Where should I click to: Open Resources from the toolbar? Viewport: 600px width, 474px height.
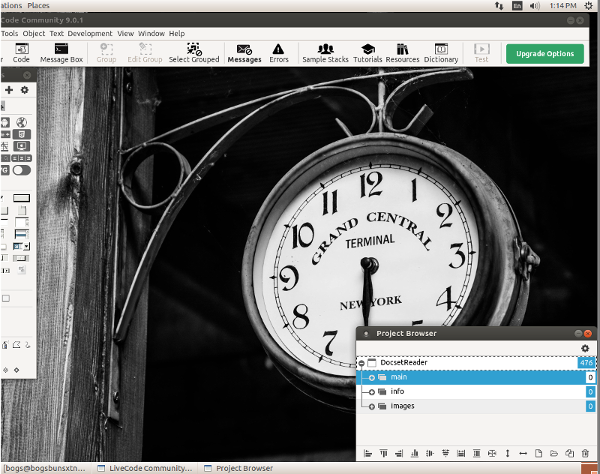tap(402, 53)
